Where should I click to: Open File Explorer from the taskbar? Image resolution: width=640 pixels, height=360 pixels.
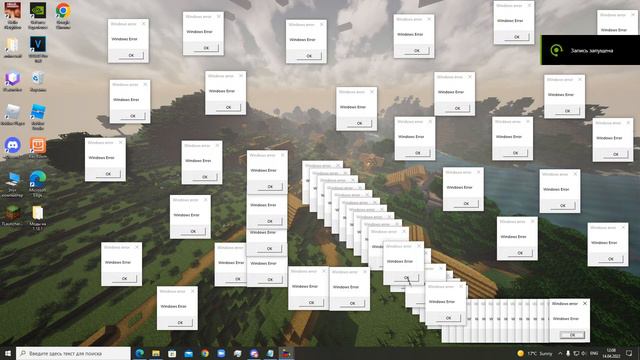156,353
